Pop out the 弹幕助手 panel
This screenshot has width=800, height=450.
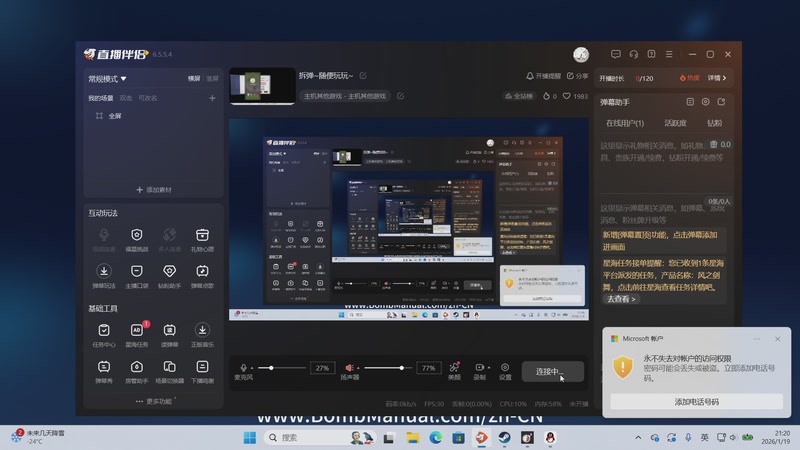pos(721,102)
